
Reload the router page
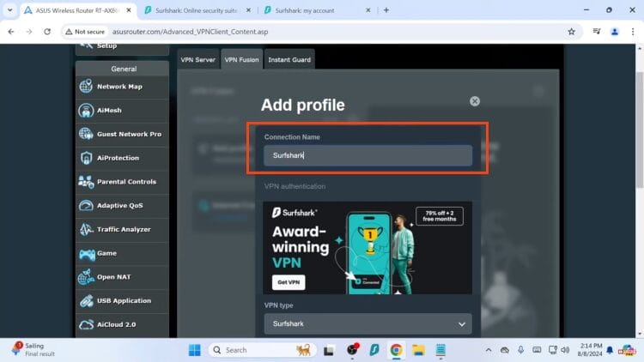(47, 32)
